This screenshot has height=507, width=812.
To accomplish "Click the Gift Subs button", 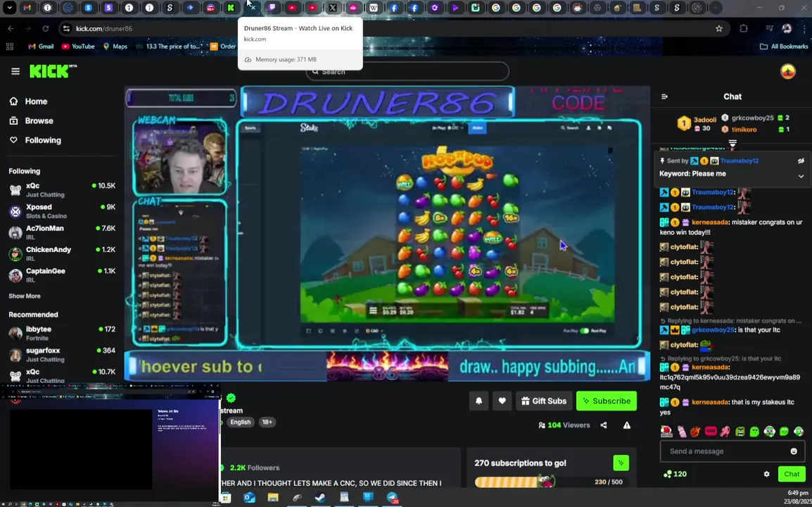I will click(544, 401).
